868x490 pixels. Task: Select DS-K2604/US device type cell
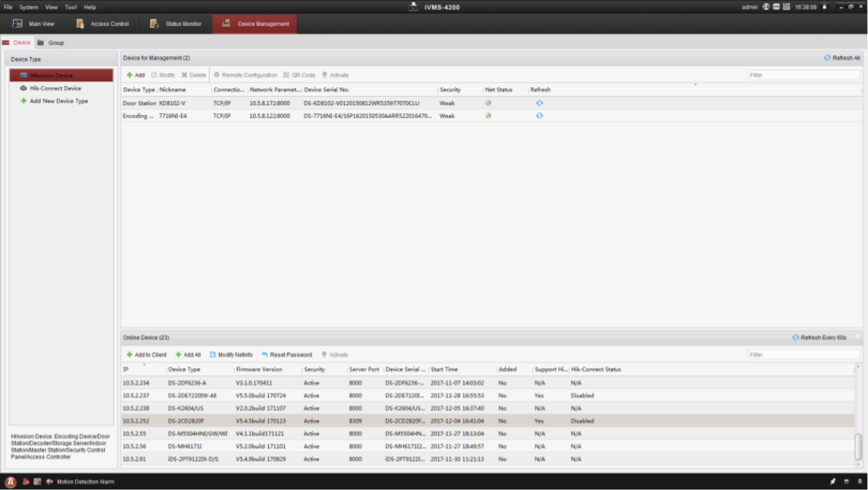(x=186, y=408)
